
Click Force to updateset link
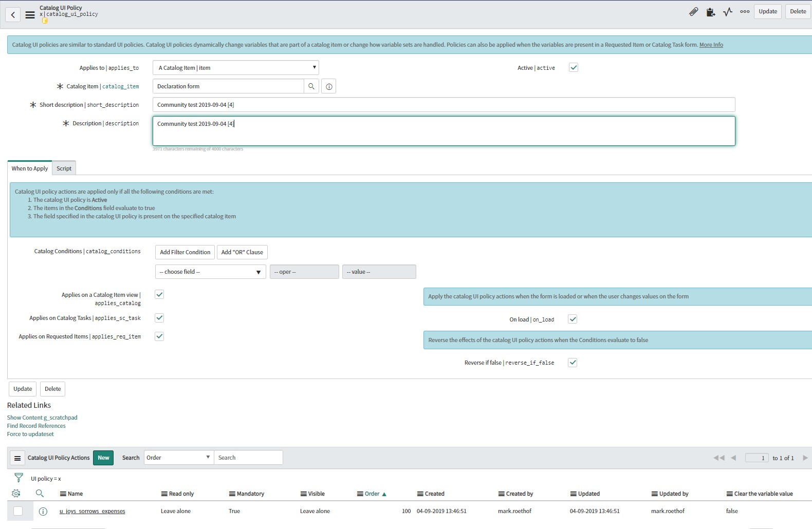(x=30, y=434)
